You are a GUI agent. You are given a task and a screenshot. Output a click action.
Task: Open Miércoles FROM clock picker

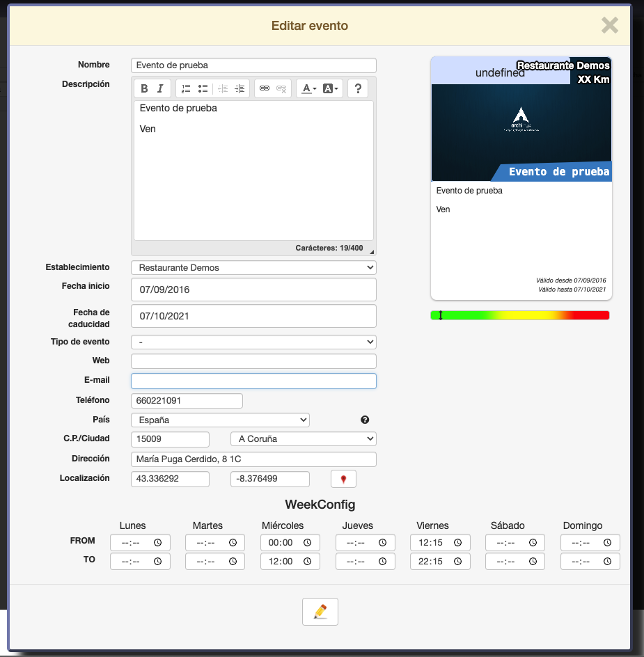coord(307,543)
